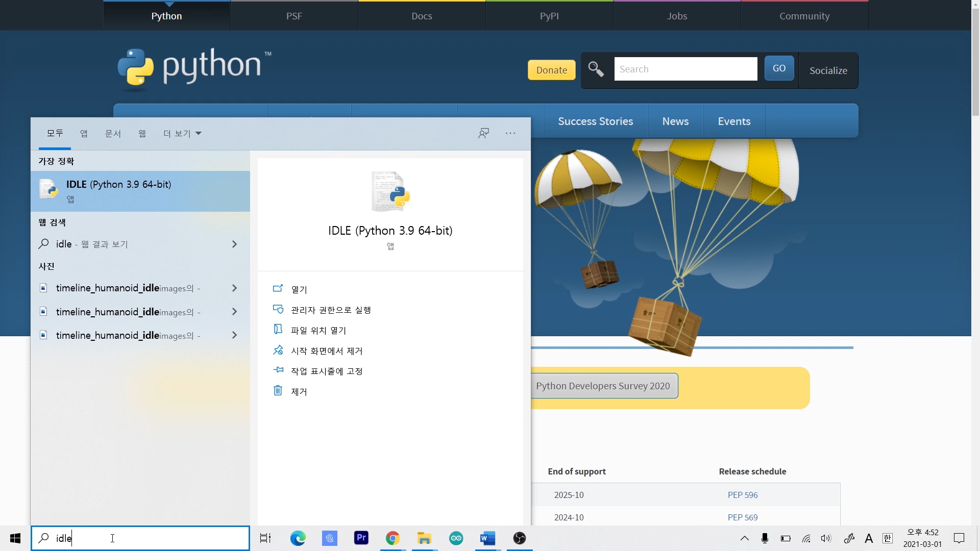This screenshot has height=551, width=980.
Task: Click the Uninstall trash icon
Action: [x=278, y=391]
